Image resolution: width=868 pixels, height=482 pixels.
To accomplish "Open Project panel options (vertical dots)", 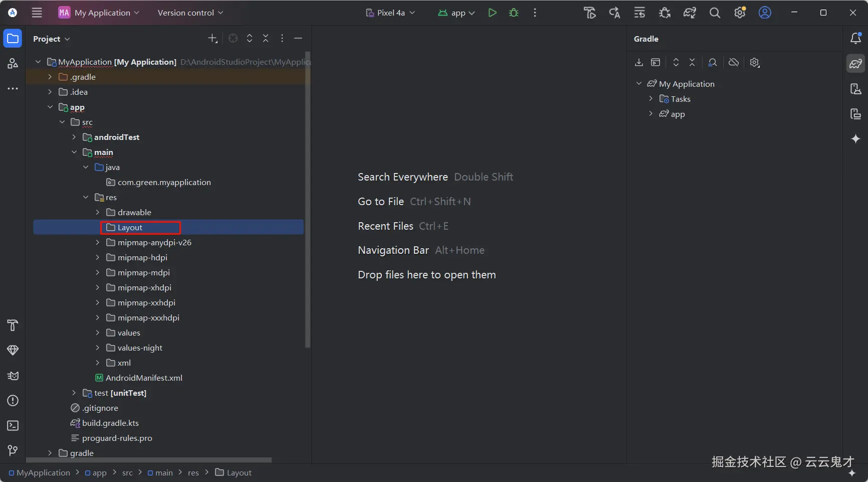I will [282, 39].
